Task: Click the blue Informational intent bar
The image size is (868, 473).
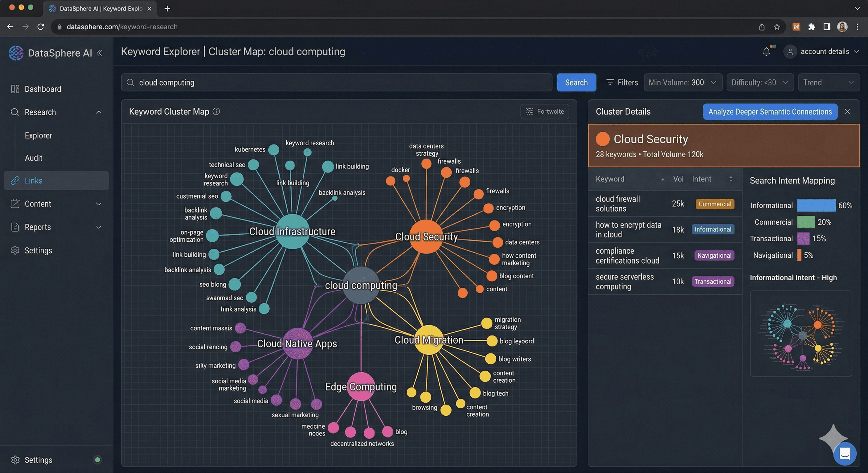Action: 816,205
